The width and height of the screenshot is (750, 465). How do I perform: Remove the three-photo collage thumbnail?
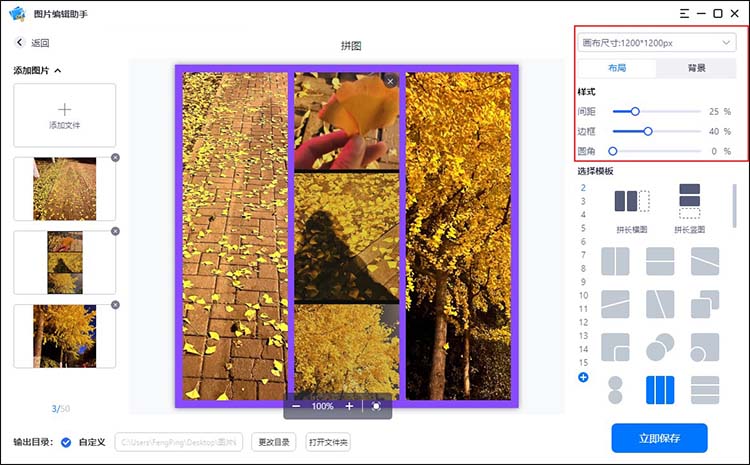[115, 231]
